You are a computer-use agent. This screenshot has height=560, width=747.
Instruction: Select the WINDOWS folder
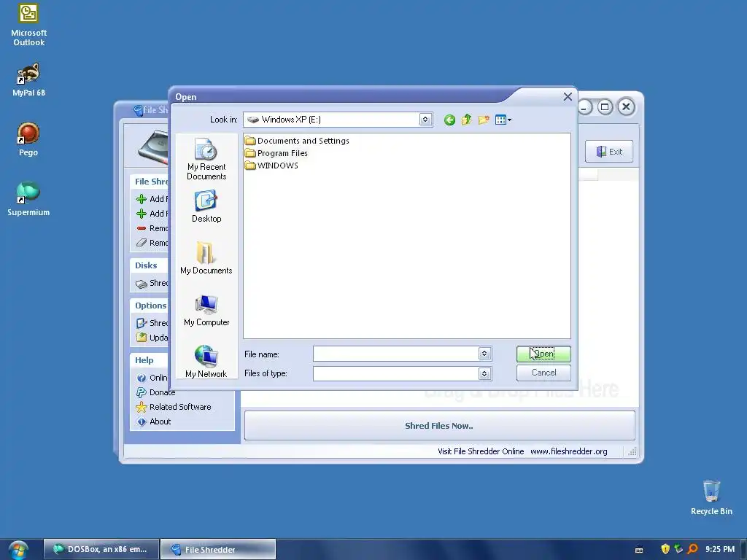point(271,166)
